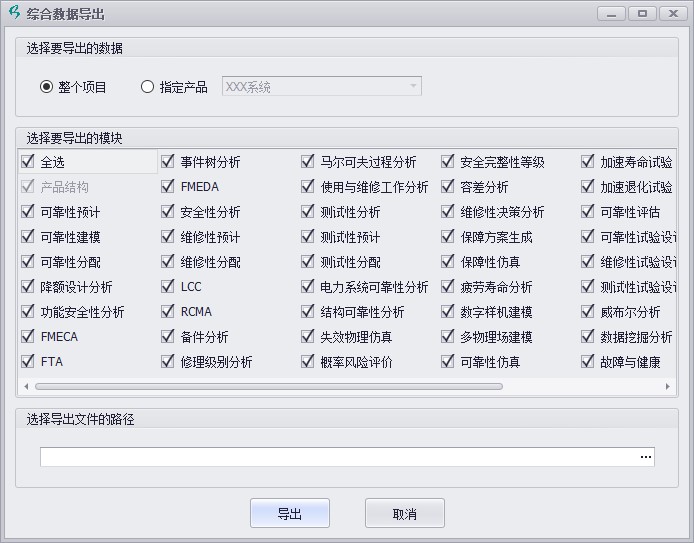Click the 取消 button
694x543 pixels.
tap(404, 514)
